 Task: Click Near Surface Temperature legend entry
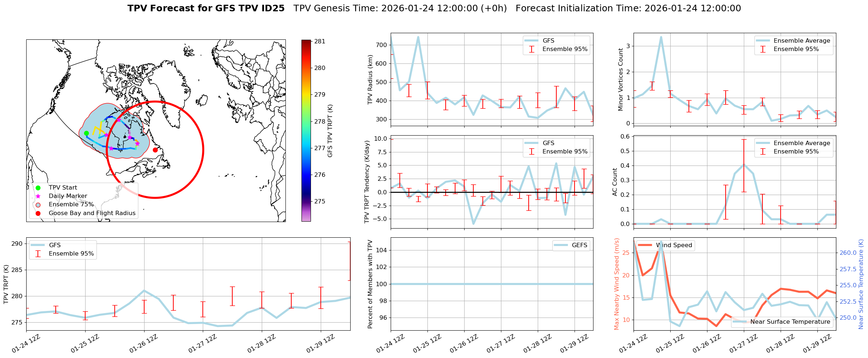tap(790, 322)
